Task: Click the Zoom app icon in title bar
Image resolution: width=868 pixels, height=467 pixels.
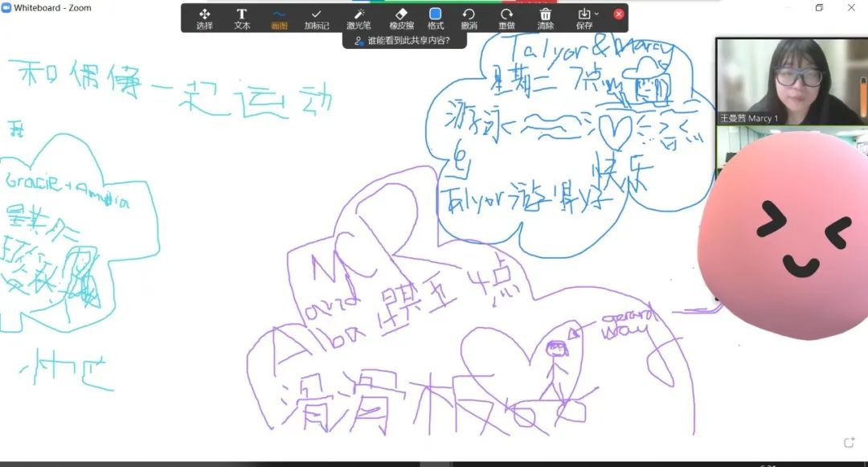Action: (6, 8)
